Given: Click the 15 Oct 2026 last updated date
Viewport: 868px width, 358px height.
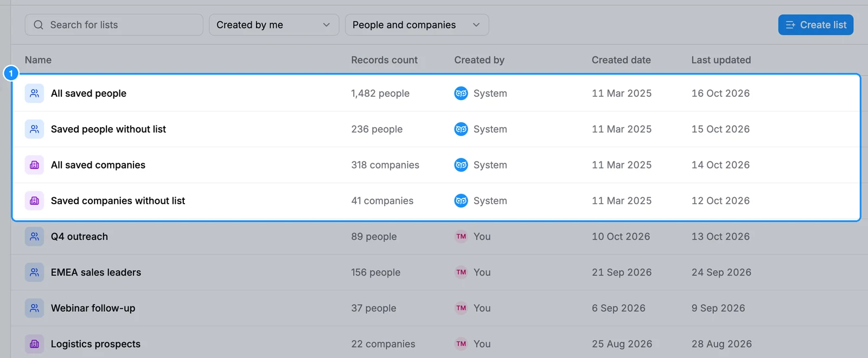Looking at the screenshot, I should [x=720, y=129].
